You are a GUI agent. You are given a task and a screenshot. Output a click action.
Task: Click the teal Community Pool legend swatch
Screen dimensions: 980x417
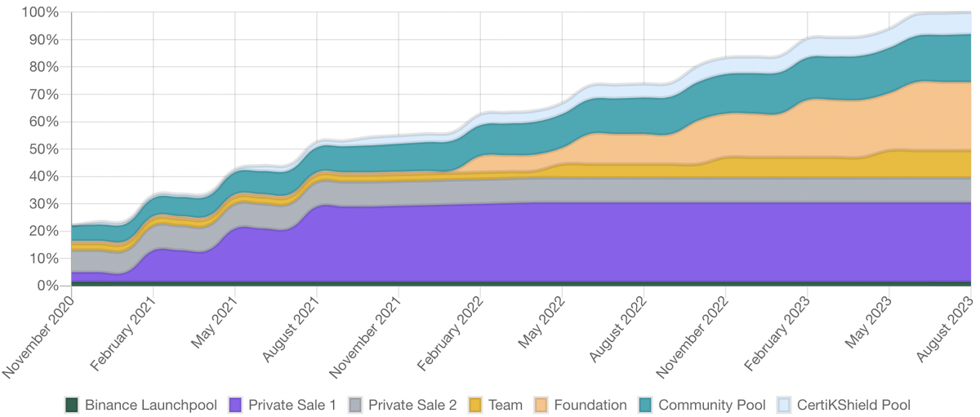pyautogui.click(x=645, y=405)
